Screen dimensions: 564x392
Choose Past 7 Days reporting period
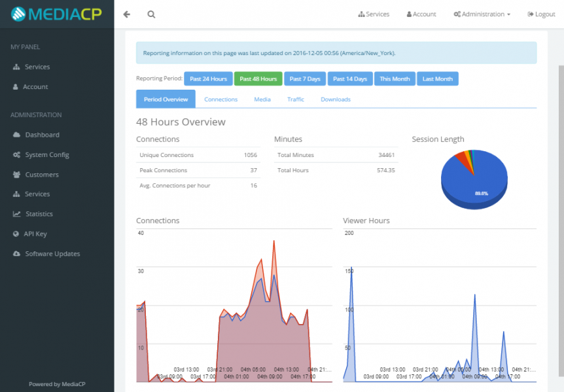(305, 79)
